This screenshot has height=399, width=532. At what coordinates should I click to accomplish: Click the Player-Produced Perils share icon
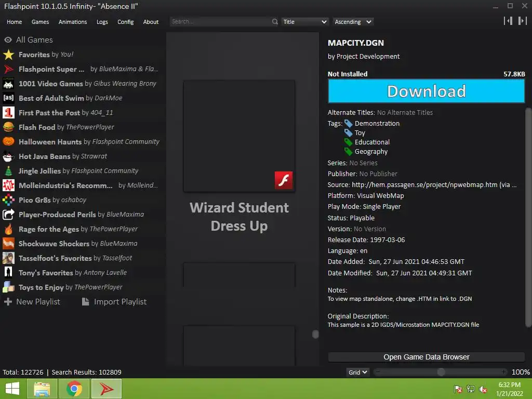click(8, 215)
